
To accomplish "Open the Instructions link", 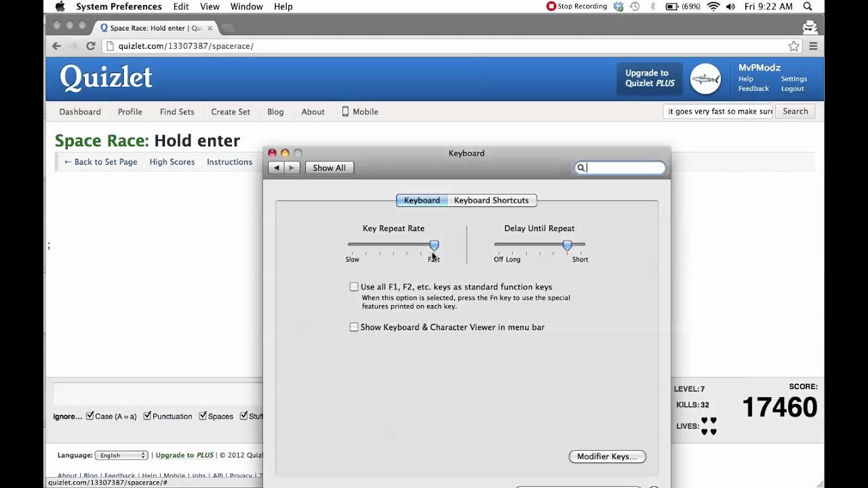I will (x=229, y=162).
